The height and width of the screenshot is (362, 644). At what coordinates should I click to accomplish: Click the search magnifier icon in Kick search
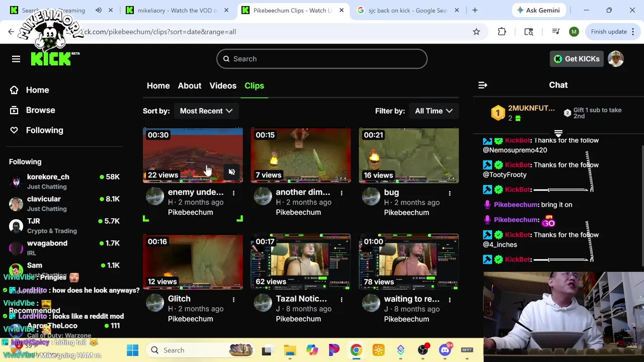coord(226,59)
